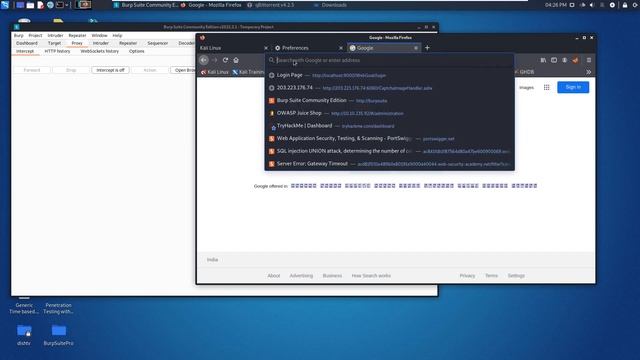Click the Forward button in Burp
The width and height of the screenshot is (640, 360).
coord(32,70)
